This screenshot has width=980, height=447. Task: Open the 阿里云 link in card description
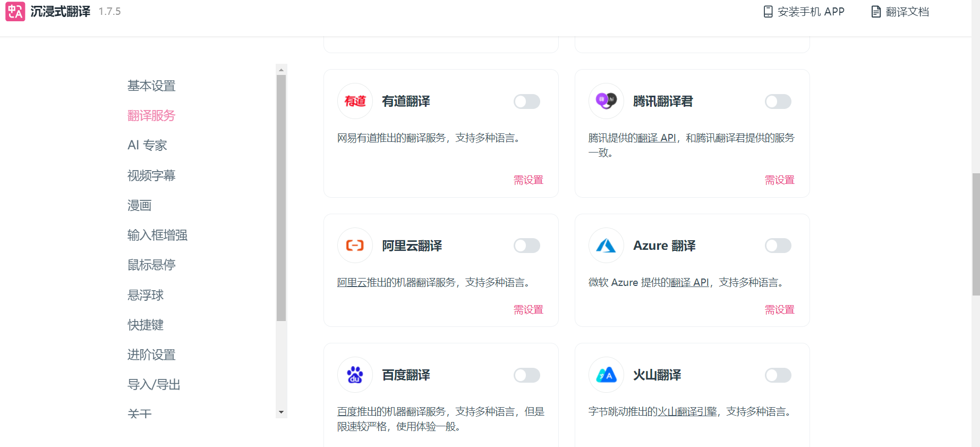tap(352, 283)
